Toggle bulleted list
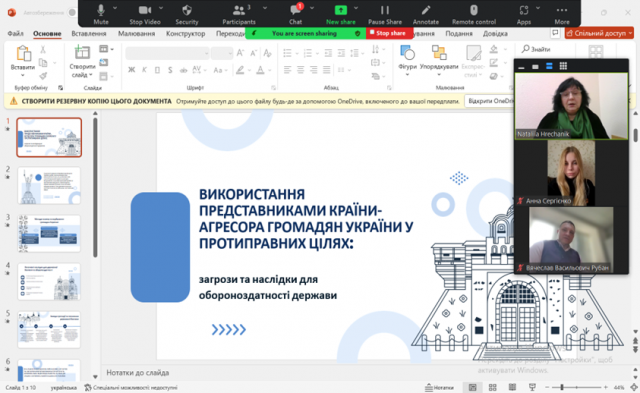 click(287, 53)
